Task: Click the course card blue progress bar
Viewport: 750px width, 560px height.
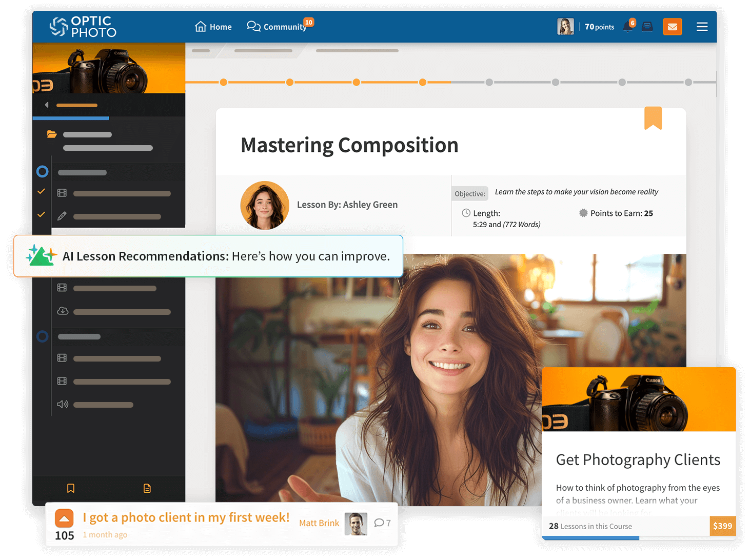Action: [590, 538]
